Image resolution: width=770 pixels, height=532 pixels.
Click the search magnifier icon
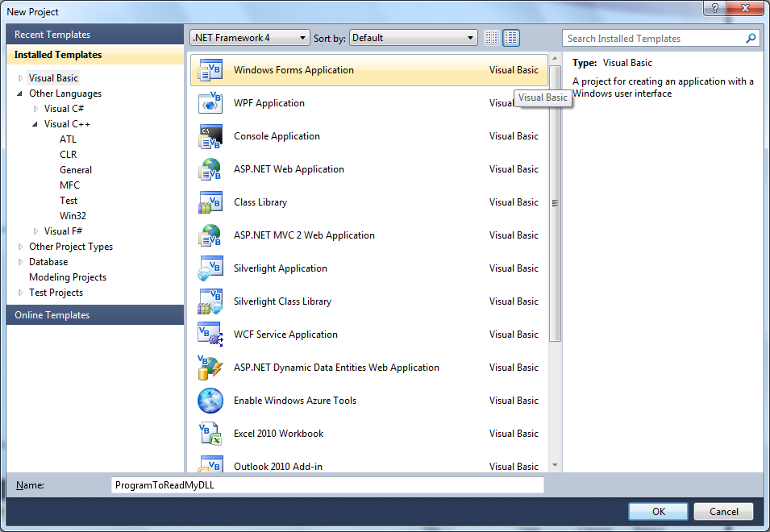point(751,38)
